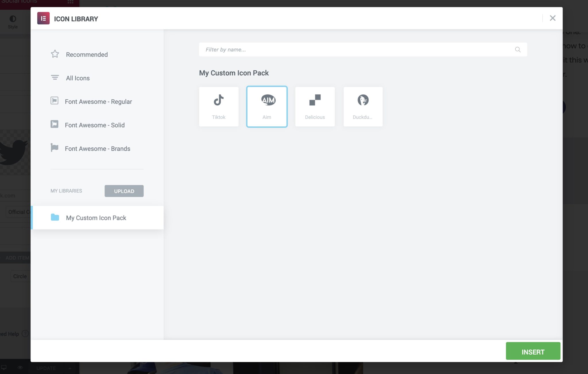
Task: Select the Recommended icon category
Action: tap(87, 54)
